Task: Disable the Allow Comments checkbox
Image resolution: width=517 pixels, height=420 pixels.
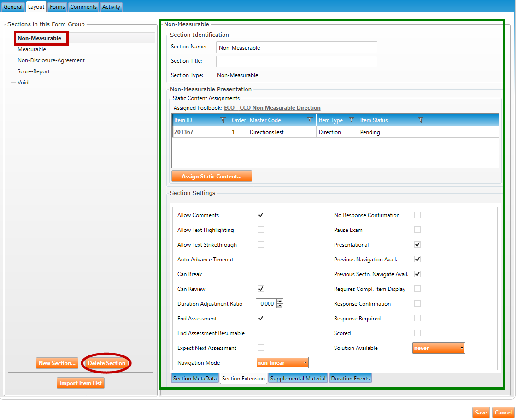Action: point(261,215)
